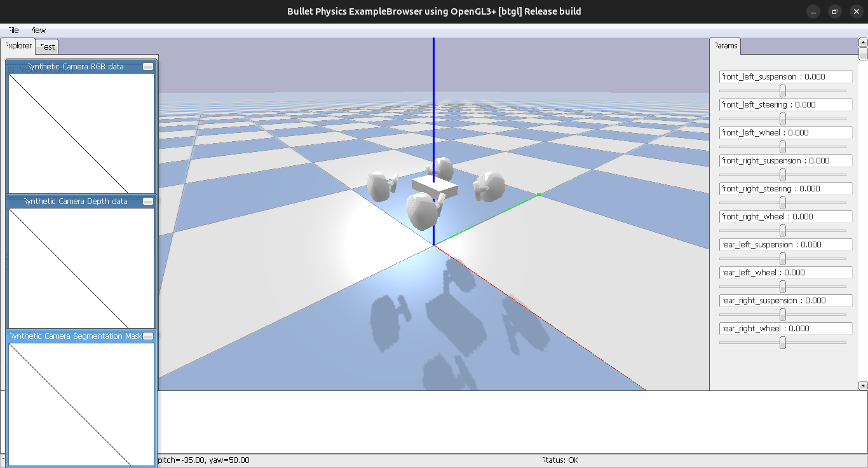Click the Params scrollbar down arrow

pyautogui.click(x=863, y=385)
